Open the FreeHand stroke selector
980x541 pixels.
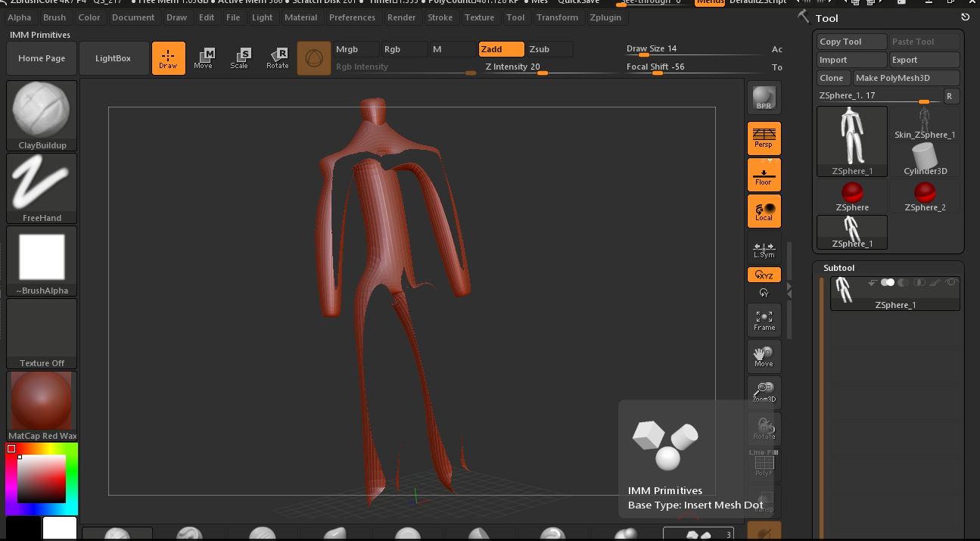click(x=42, y=188)
